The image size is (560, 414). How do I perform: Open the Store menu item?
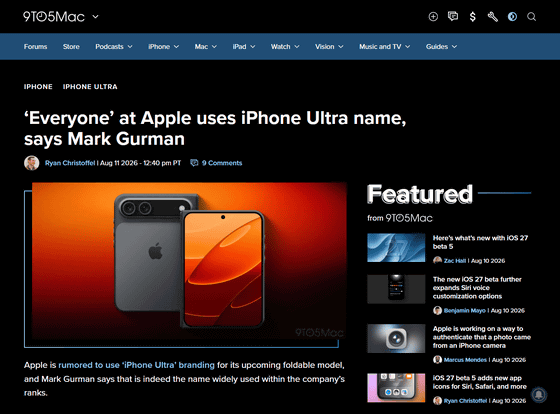click(x=71, y=46)
